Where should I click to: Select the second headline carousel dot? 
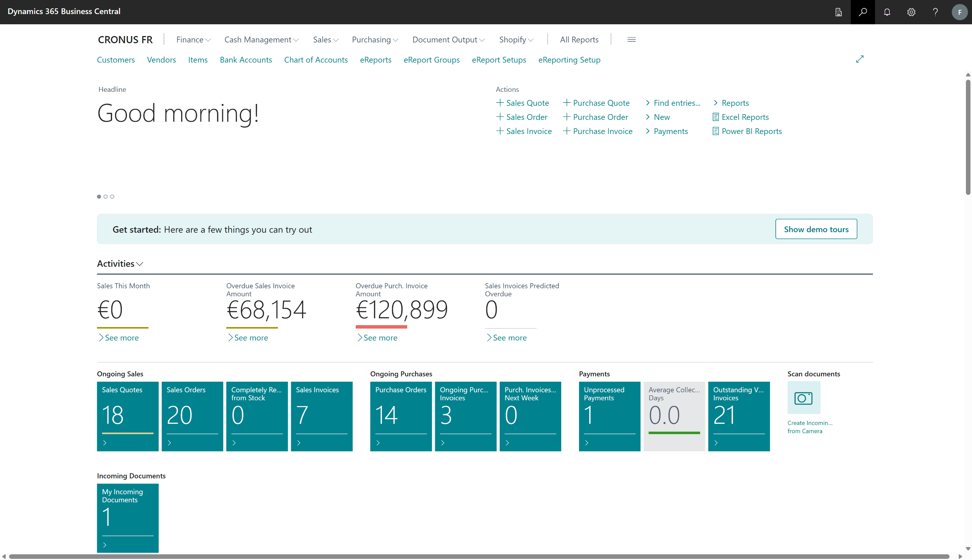point(106,197)
